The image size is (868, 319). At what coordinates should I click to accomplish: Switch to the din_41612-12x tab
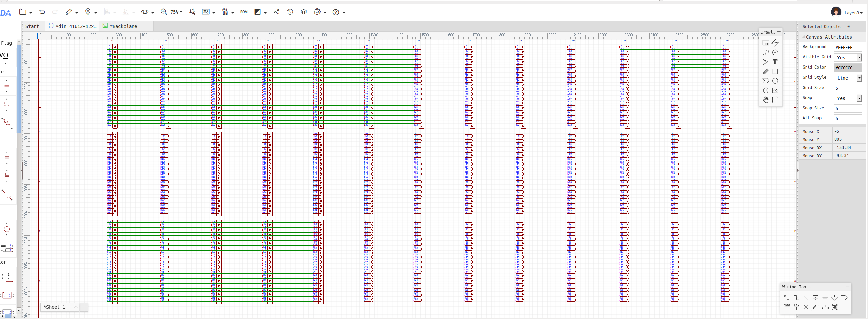click(72, 26)
